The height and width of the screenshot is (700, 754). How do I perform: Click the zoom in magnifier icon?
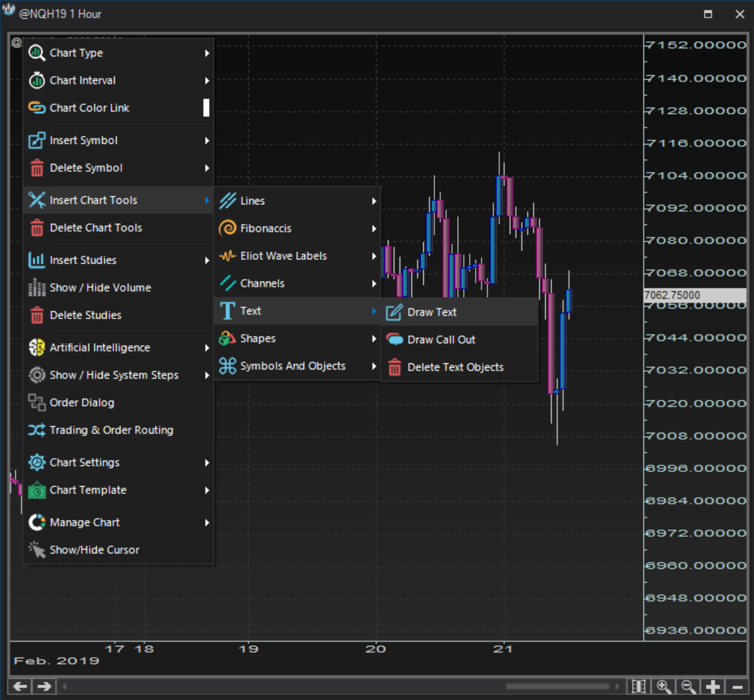coord(664,686)
